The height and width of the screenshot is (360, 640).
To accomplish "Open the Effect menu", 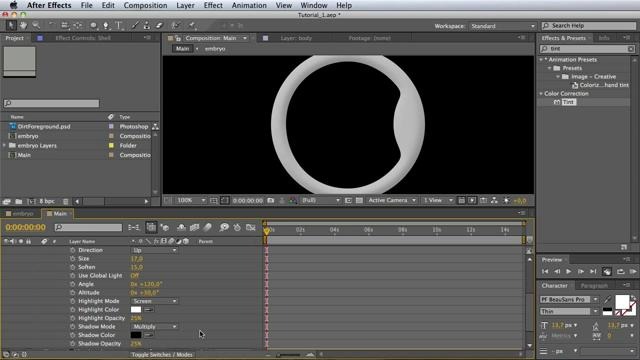I will [x=213, y=5].
